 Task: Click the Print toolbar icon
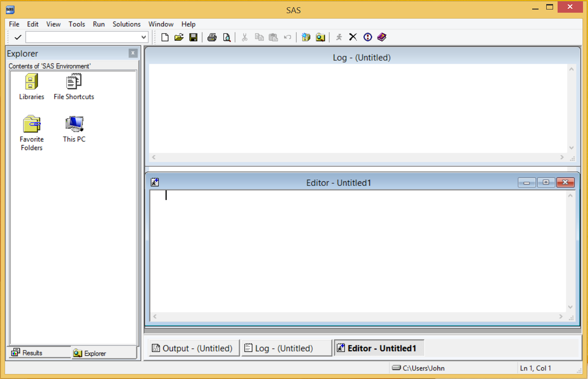click(212, 37)
